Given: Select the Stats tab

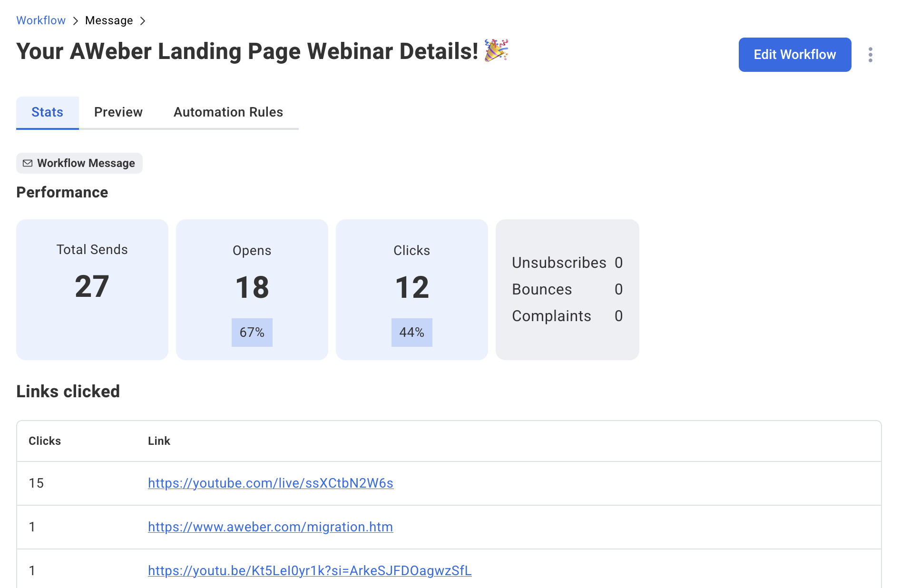Looking at the screenshot, I should coord(47,112).
